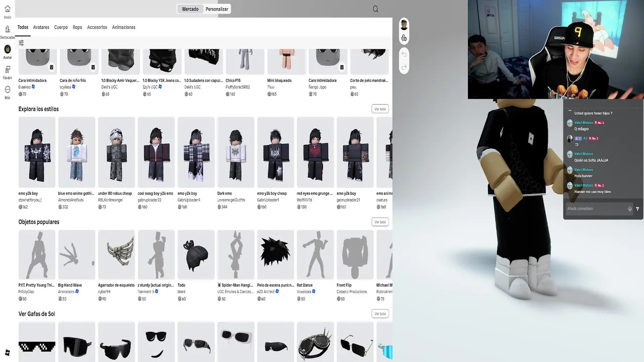Select the Ropa tab

coord(77,27)
